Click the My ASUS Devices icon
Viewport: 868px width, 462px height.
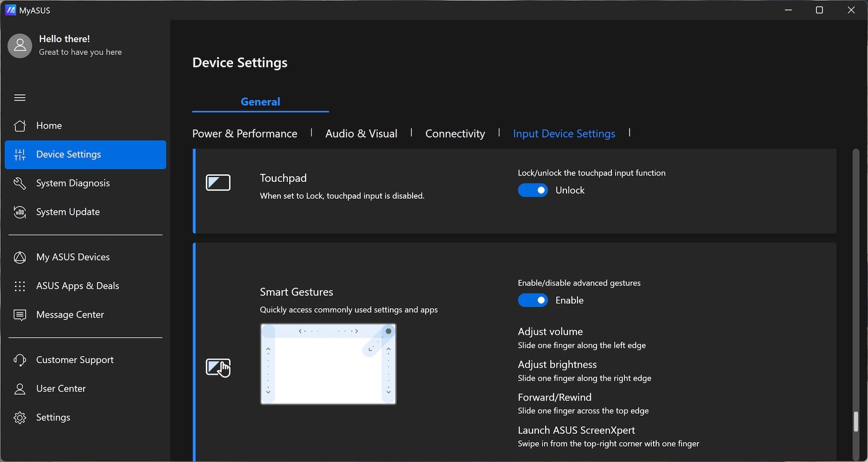20,257
